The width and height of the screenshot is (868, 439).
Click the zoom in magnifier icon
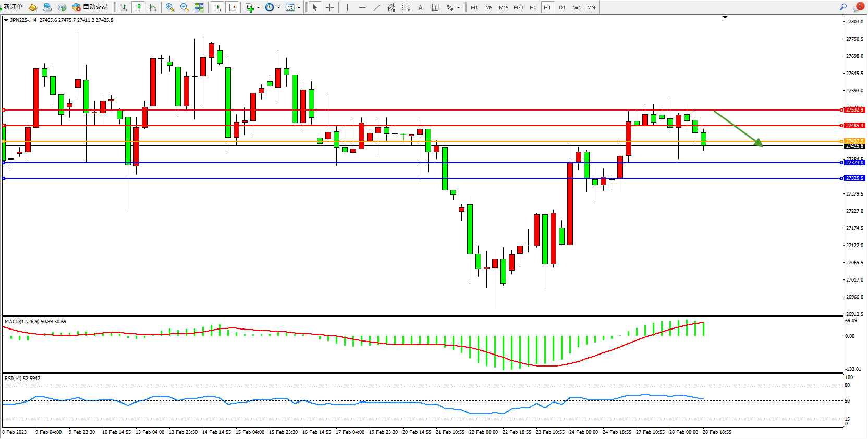169,7
